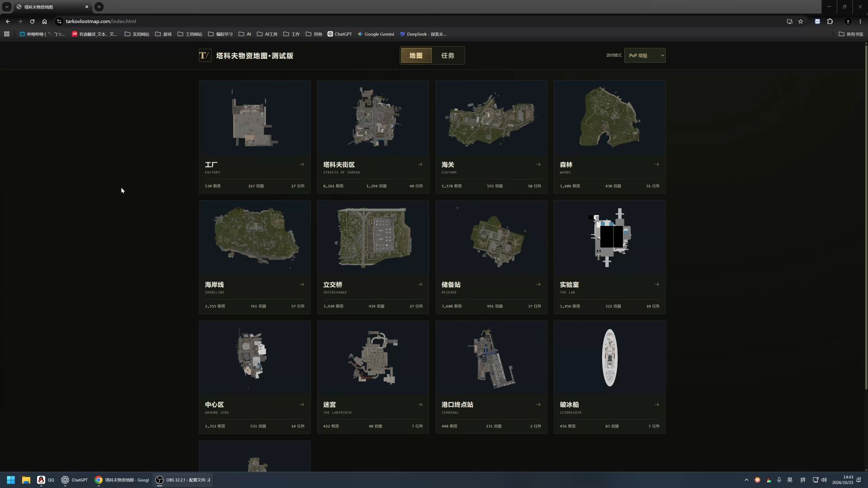Click arrow icon on The Lab card
Image resolution: width=868 pixels, height=488 pixels.
pos(657,285)
